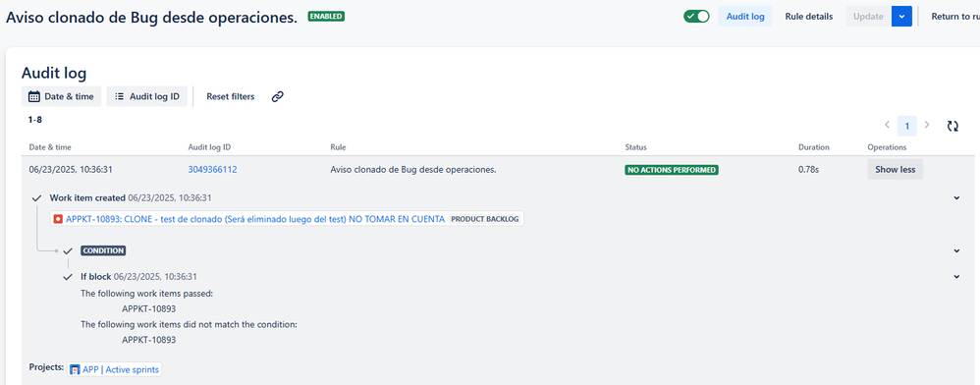Image resolution: width=980 pixels, height=385 pixels.
Task: Click the red bug icon of APPKT-10893
Action: (58, 219)
